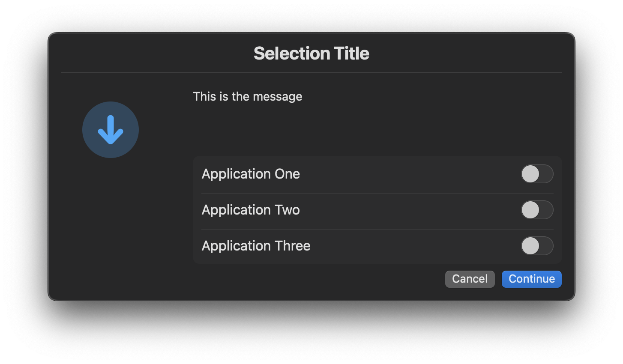Click the Application One row label
This screenshot has width=623, height=364.
(x=251, y=174)
